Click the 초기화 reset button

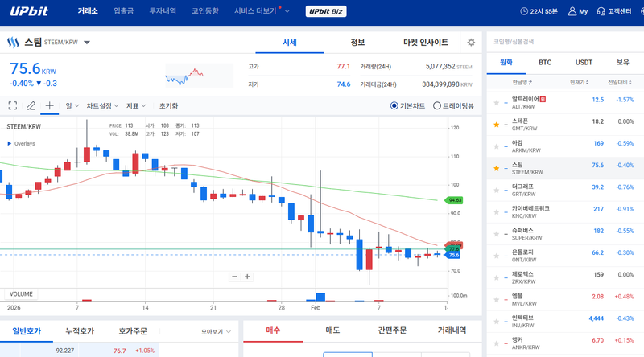pos(168,105)
